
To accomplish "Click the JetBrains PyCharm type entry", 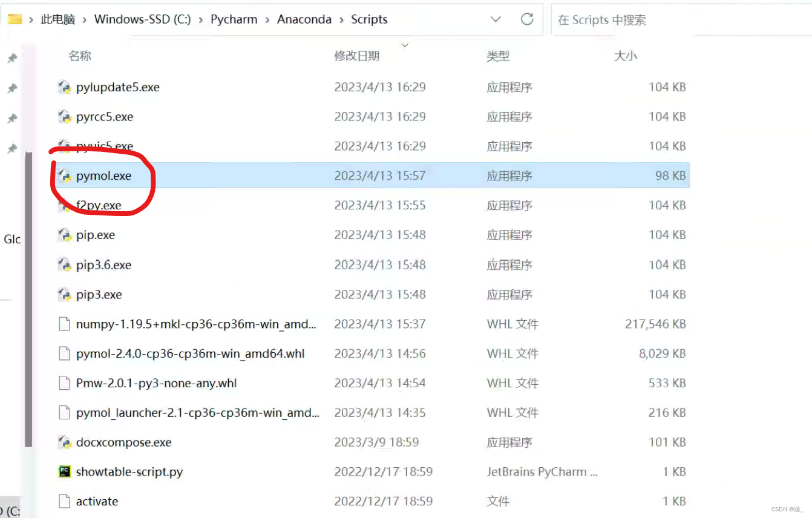I will [542, 472].
